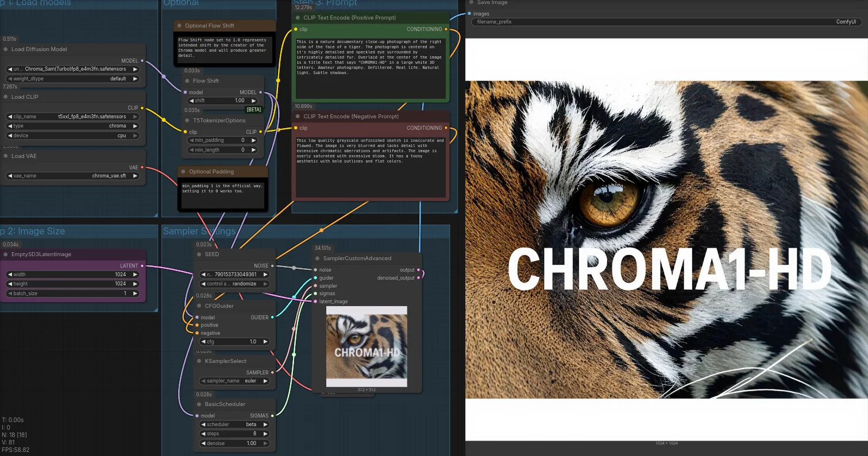Click the CLIP output port on Load CLIP
This screenshot has width=868, height=456.
(142, 107)
